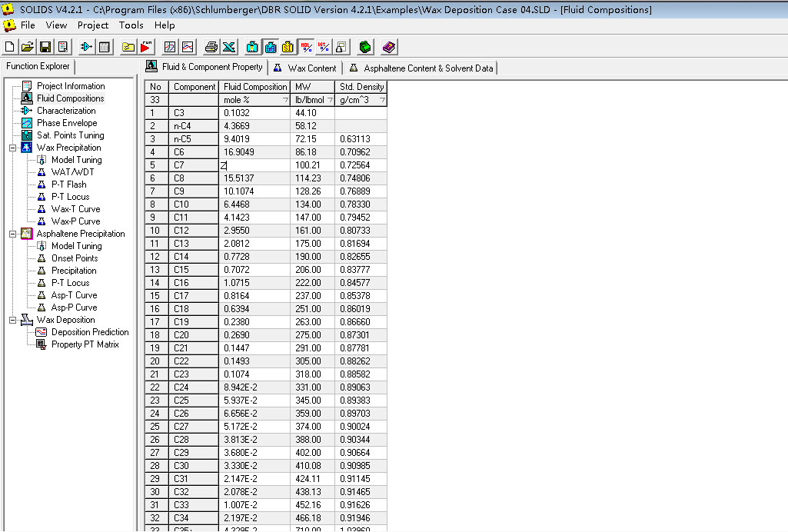Switch to Asphaltene Content & Solvent Data tab
The width and height of the screenshot is (788, 532).
(421, 68)
